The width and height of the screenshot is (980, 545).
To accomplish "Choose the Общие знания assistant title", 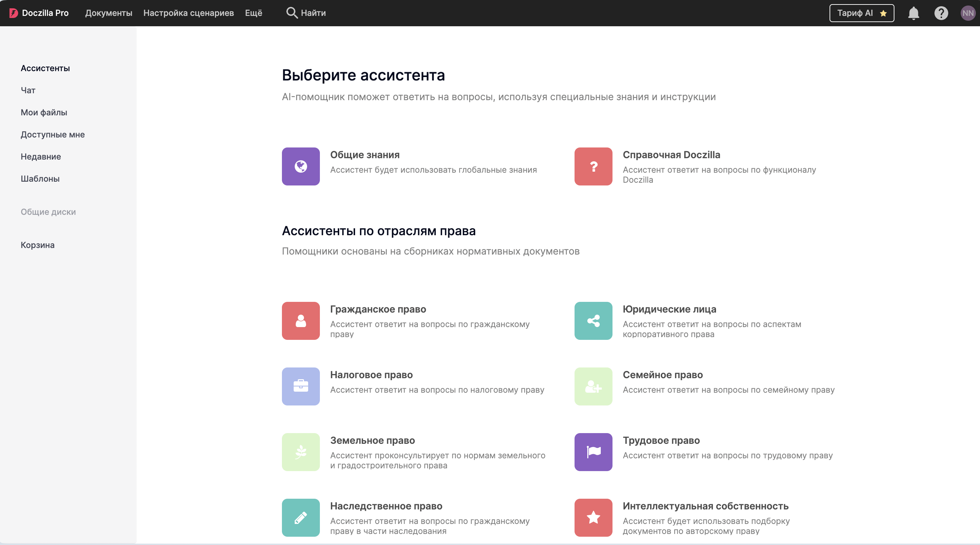I will pos(364,155).
